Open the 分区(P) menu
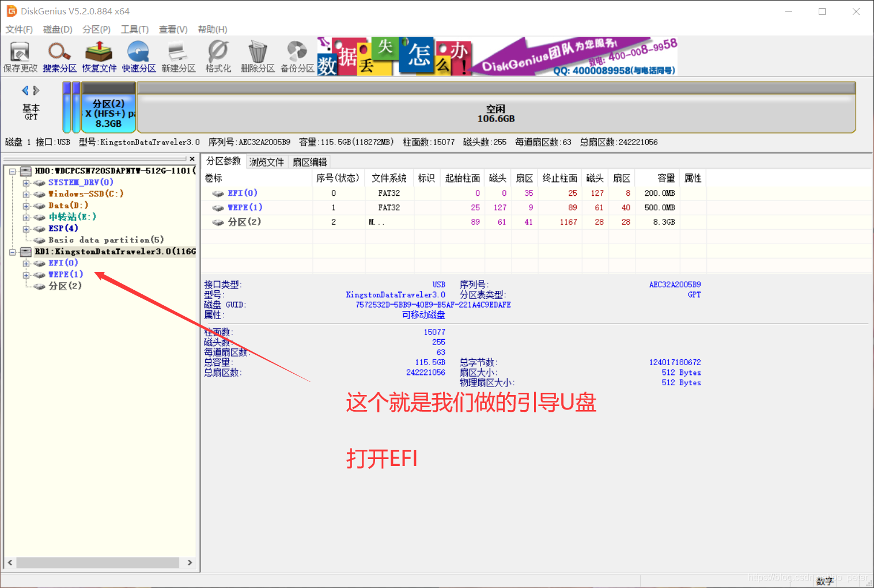The width and height of the screenshot is (874, 588). coord(96,29)
